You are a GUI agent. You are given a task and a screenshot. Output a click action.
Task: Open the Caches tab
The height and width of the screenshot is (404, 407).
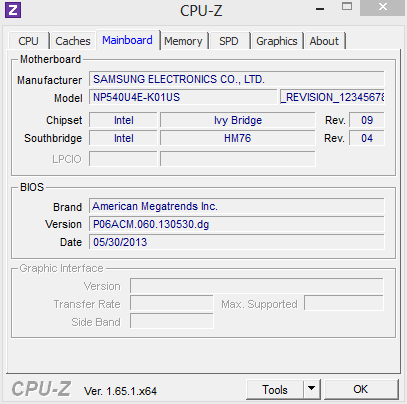click(73, 41)
